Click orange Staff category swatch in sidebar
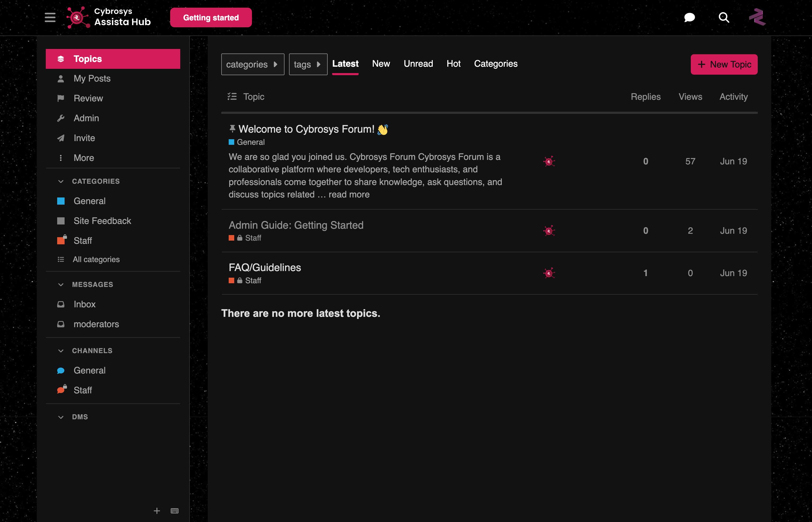This screenshot has height=522, width=812. pyautogui.click(x=61, y=240)
